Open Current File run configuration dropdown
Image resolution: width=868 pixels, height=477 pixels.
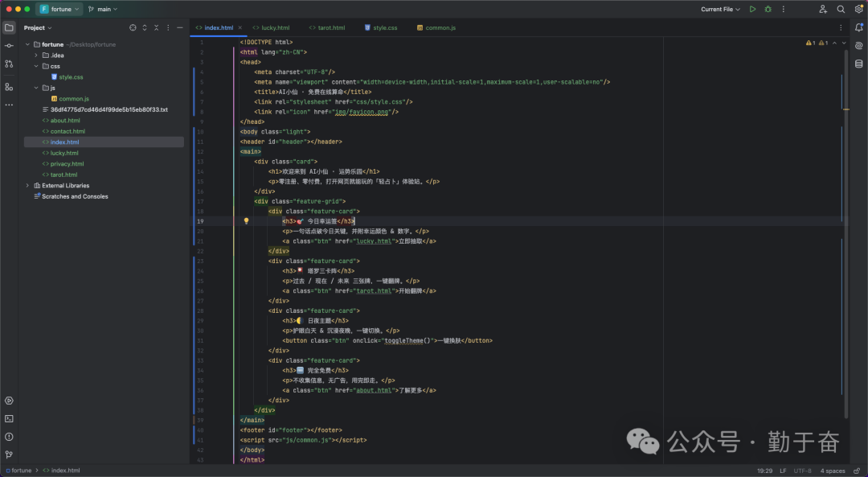click(x=720, y=9)
